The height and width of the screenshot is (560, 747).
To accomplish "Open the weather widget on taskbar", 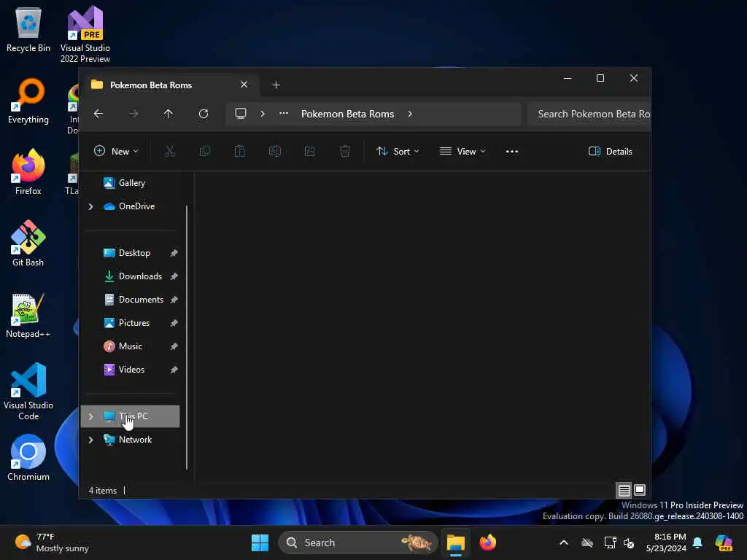I will 52,542.
